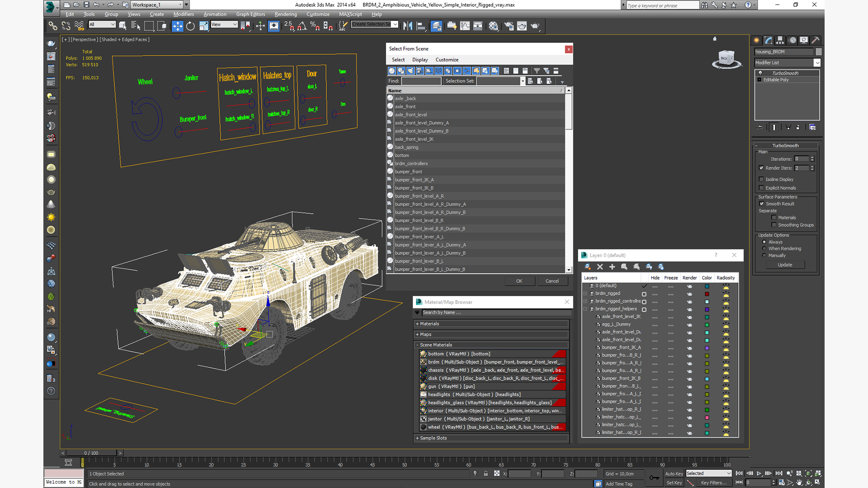868x488 pixels.
Task: Click the Set Key button
Action: [674, 483]
